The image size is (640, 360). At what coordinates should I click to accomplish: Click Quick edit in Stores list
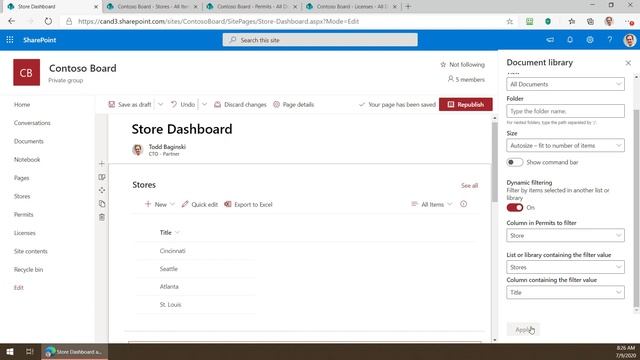coord(200,204)
